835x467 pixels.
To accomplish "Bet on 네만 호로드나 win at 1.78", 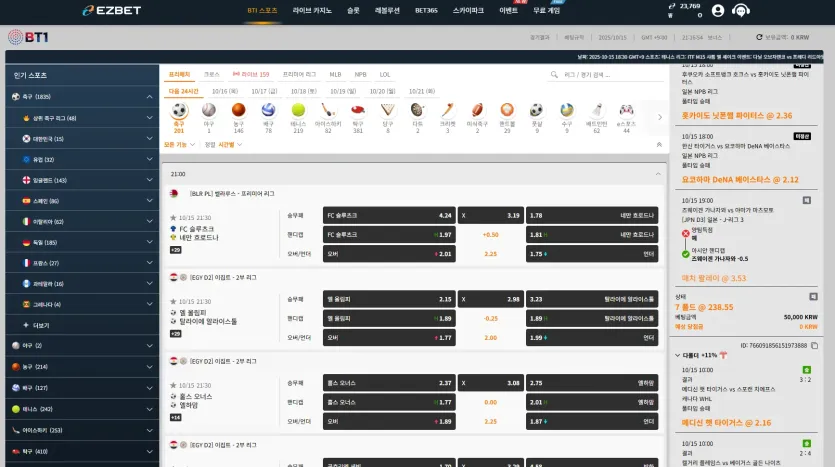I will 592,216.
